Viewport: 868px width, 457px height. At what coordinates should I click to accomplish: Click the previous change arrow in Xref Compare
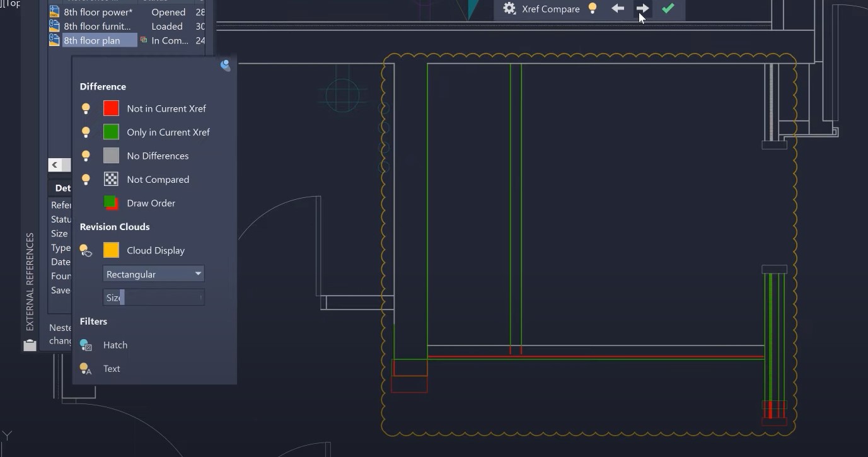[618, 9]
